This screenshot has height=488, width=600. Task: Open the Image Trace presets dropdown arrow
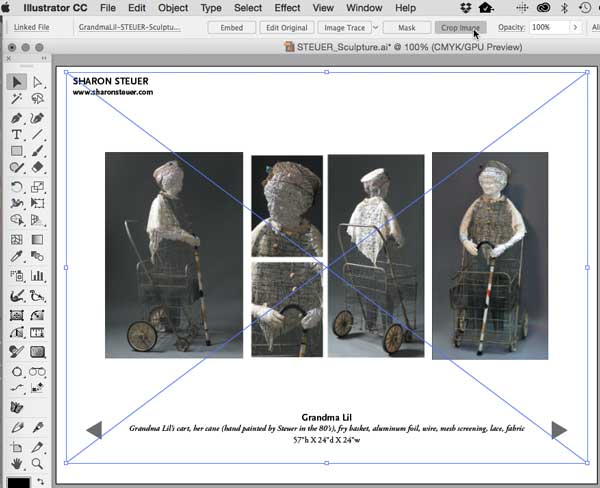point(375,28)
